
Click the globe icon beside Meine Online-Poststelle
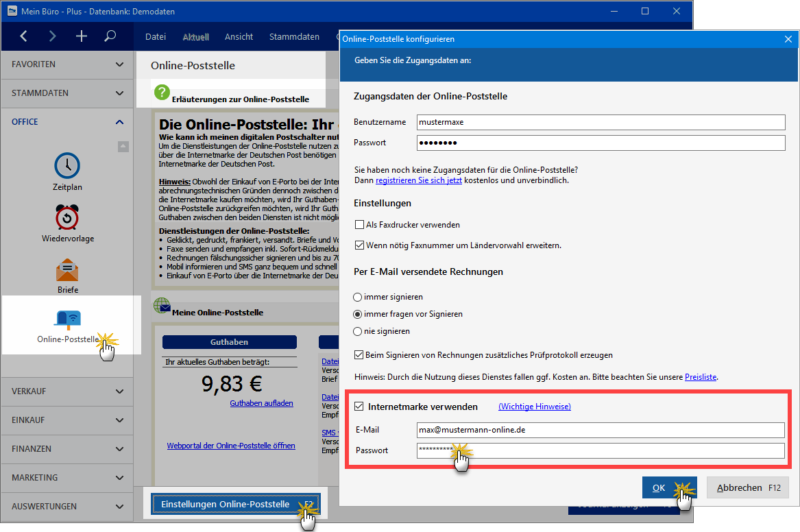pos(162,306)
